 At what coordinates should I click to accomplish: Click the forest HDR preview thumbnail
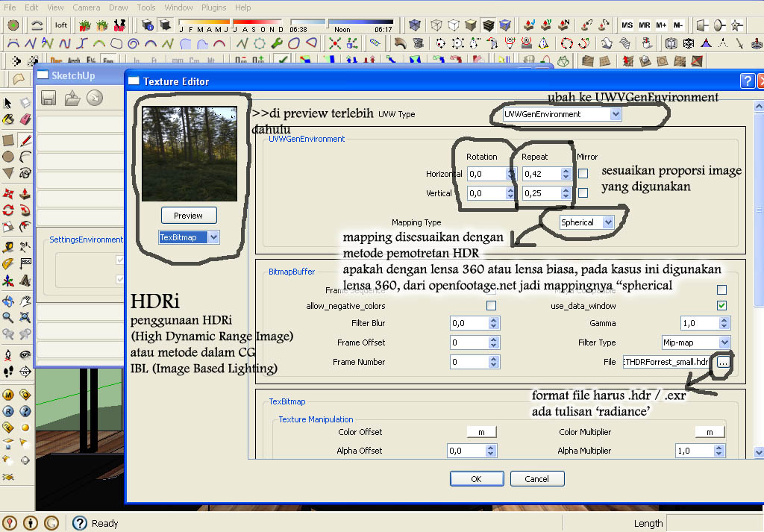click(190, 154)
